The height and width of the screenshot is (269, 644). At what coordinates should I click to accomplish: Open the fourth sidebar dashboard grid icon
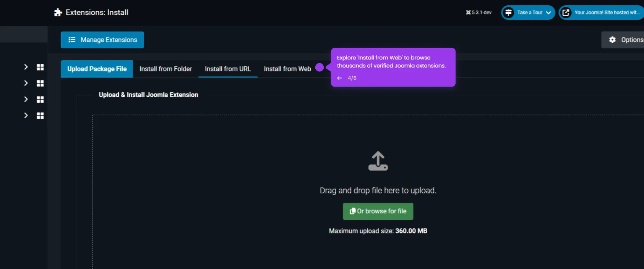pyautogui.click(x=40, y=116)
